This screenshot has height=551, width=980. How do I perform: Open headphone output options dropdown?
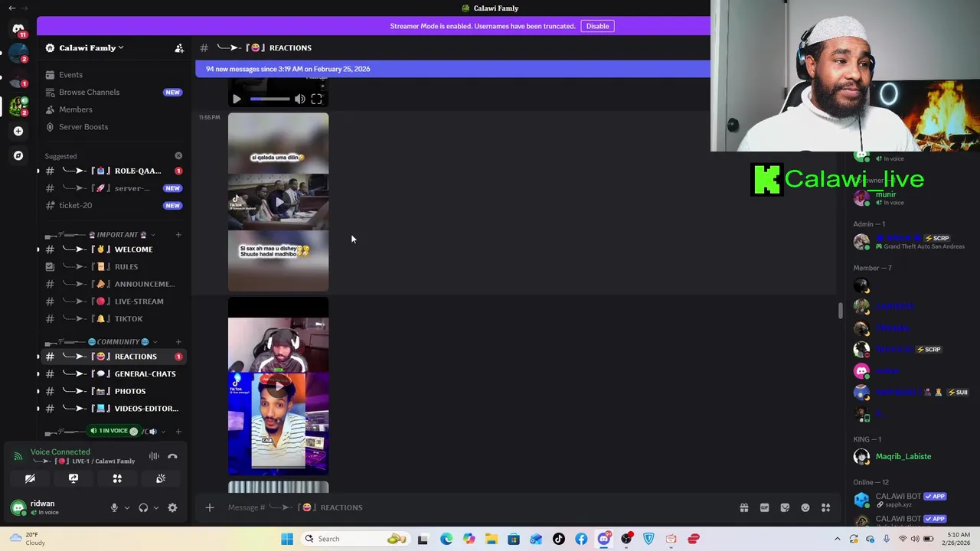[156, 507]
